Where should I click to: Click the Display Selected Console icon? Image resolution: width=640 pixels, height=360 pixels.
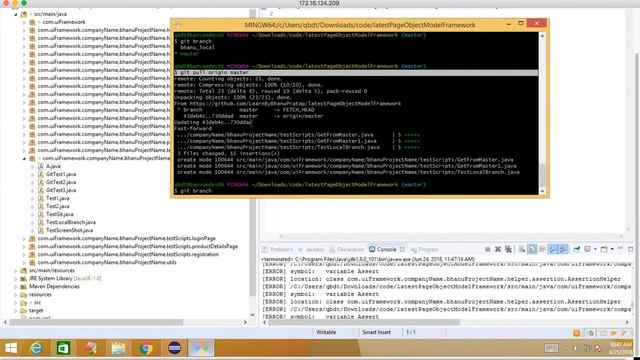[x=587, y=249]
